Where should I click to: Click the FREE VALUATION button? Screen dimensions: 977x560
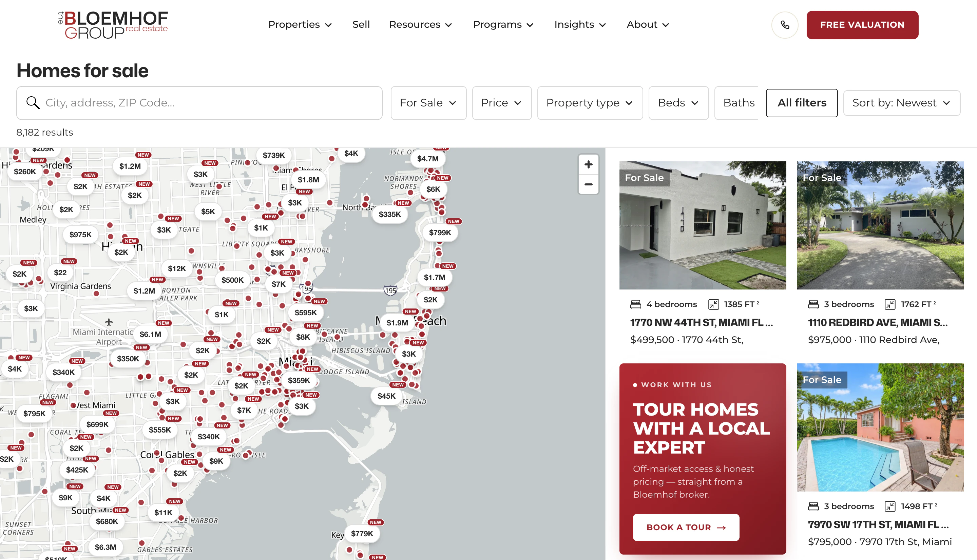tap(862, 25)
